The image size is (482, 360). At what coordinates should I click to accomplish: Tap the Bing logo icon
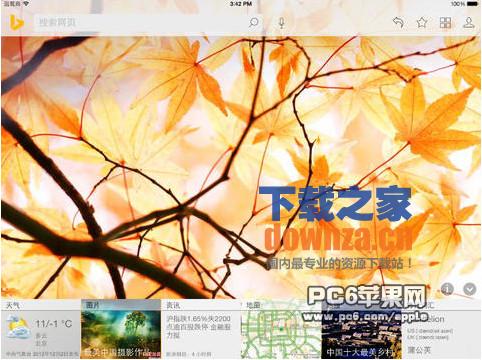(16, 23)
